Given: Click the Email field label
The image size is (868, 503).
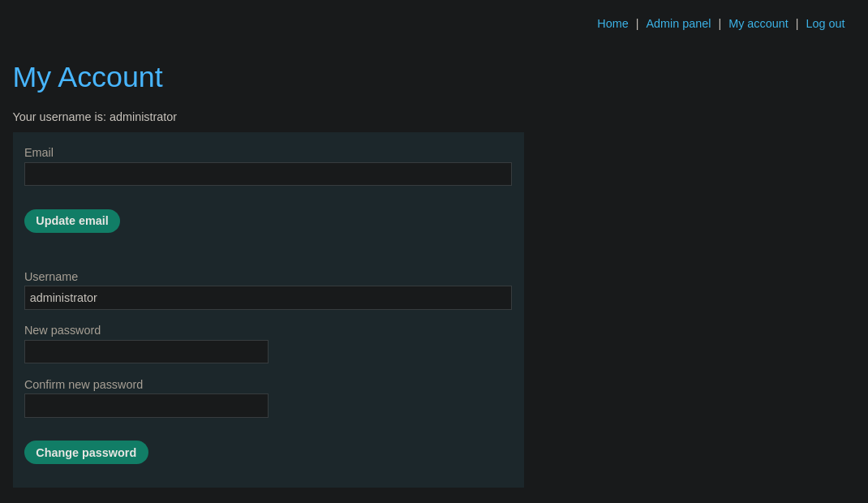Looking at the screenshot, I should tap(39, 153).
